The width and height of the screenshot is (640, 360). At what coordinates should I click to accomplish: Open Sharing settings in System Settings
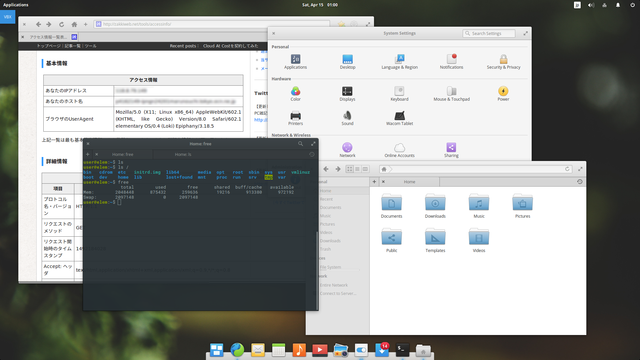451,150
